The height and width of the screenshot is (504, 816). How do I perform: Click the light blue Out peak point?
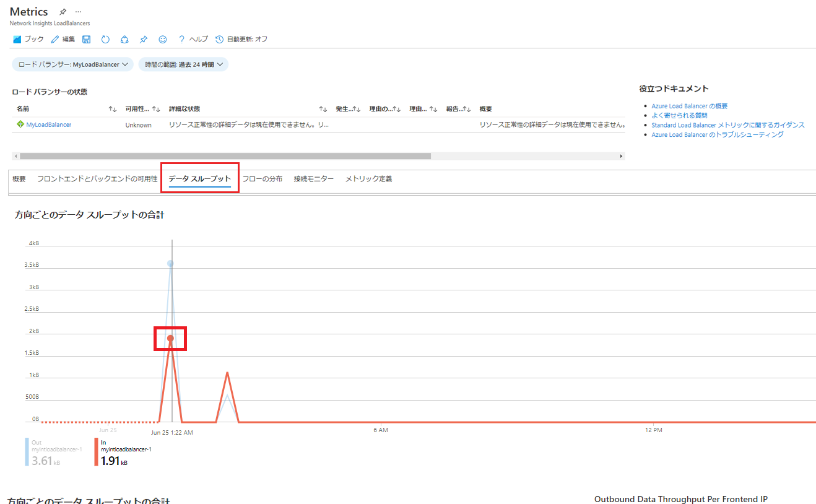click(x=170, y=264)
